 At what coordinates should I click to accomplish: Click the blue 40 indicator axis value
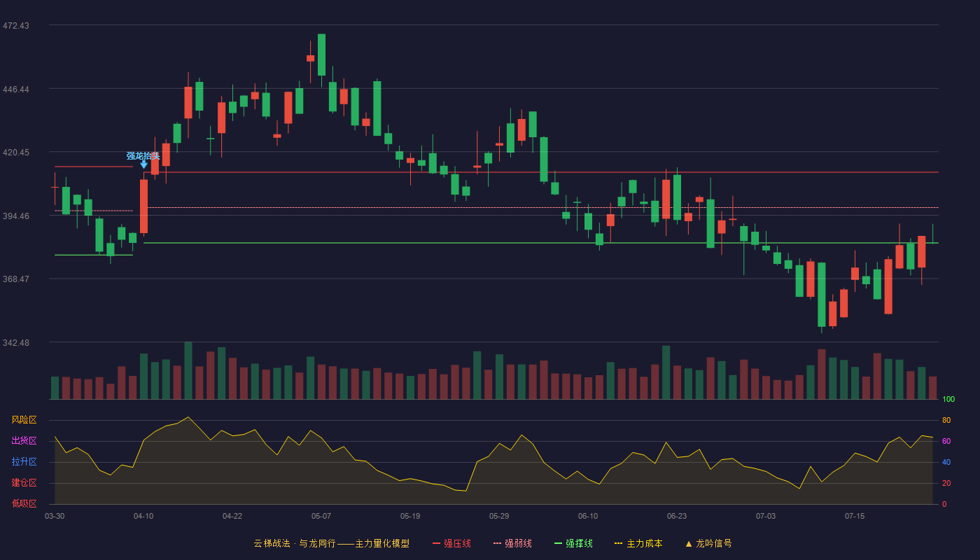pyautogui.click(x=946, y=462)
